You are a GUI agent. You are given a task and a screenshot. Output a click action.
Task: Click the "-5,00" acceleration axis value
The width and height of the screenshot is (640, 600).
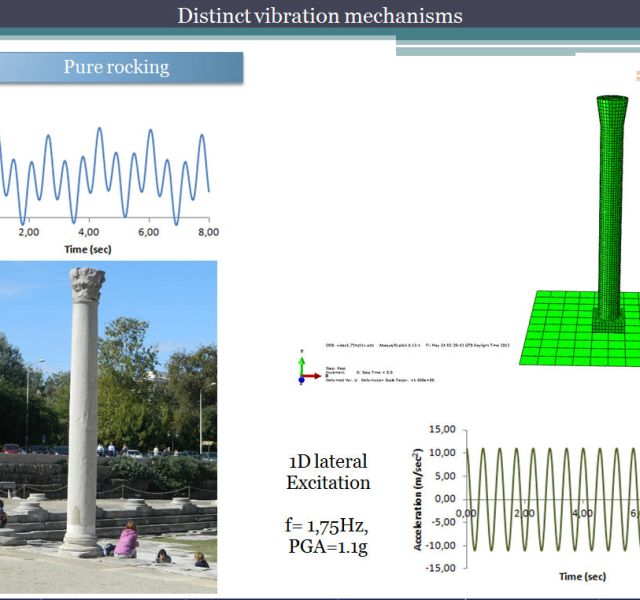coord(443,522)
